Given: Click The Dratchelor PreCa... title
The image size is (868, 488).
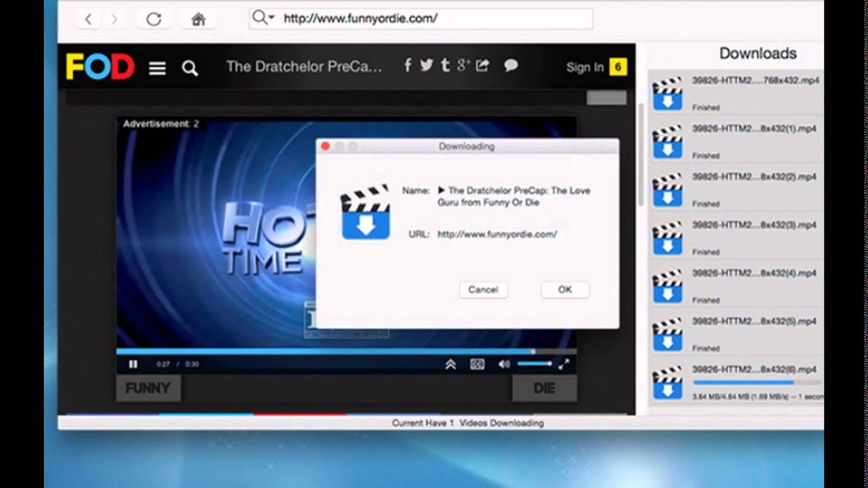Looking at the screenshot, I should 304,66.
